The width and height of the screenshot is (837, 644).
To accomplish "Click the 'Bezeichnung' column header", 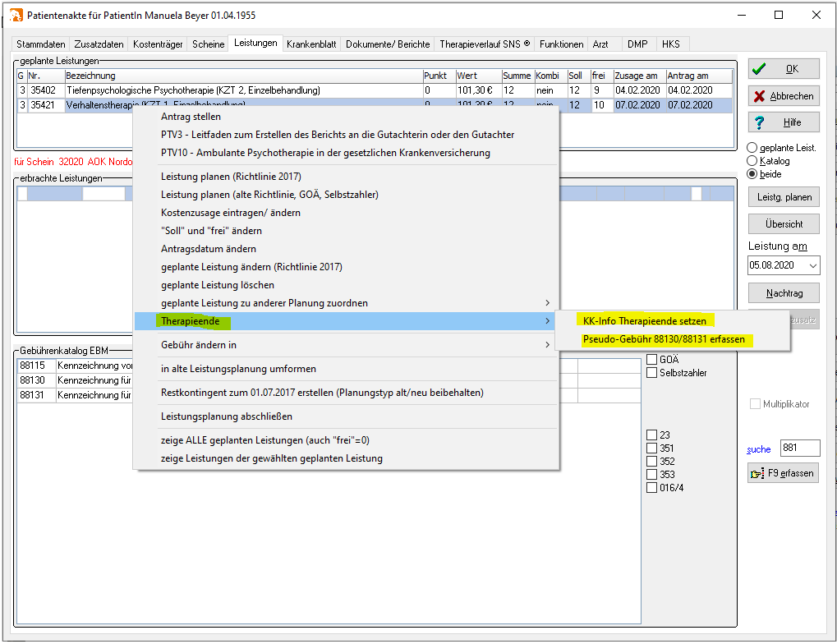I will point(243,76).
